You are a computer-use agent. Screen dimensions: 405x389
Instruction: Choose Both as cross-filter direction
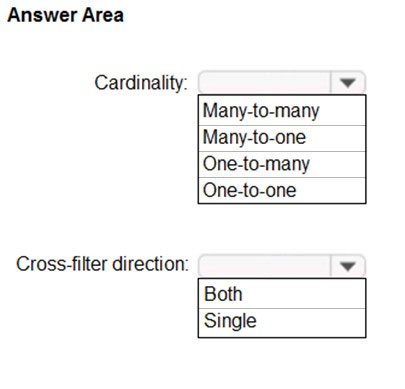pos(282,294)
